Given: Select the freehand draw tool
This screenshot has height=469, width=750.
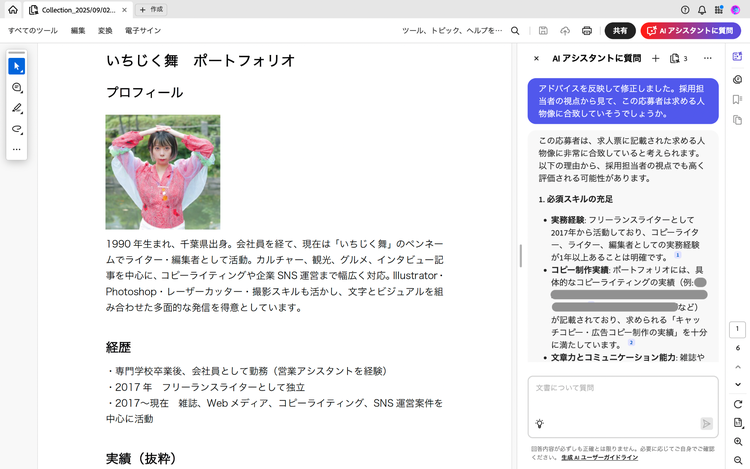Looking at the screenshot, I should click(17, 129).
